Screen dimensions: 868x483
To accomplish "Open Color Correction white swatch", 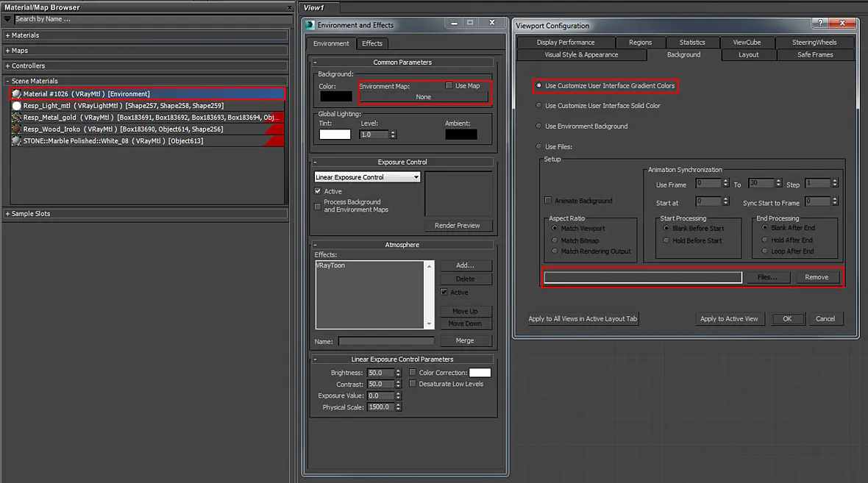I will click(480, 373).
